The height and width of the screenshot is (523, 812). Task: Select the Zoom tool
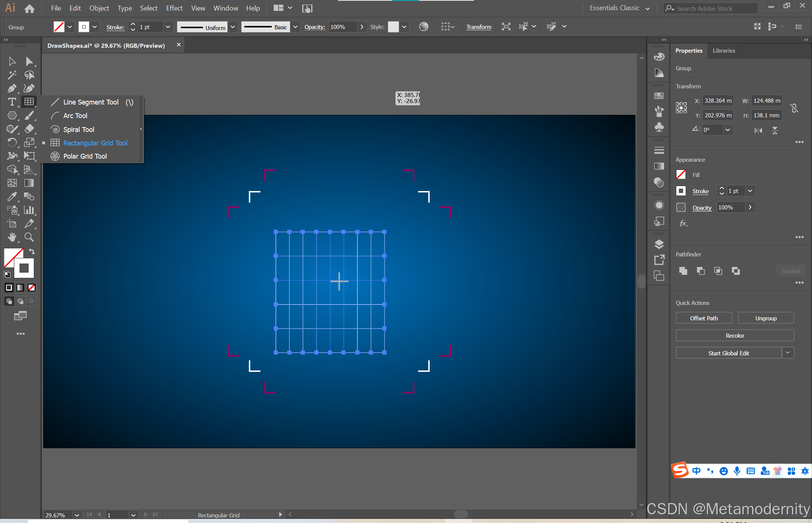pyautogui.click(x=29, y=237)
